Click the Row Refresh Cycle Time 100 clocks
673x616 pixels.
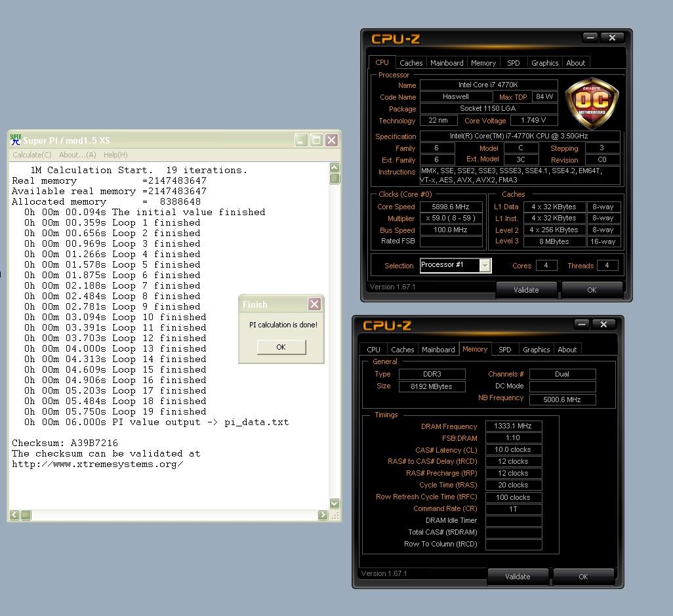point(514,497)
